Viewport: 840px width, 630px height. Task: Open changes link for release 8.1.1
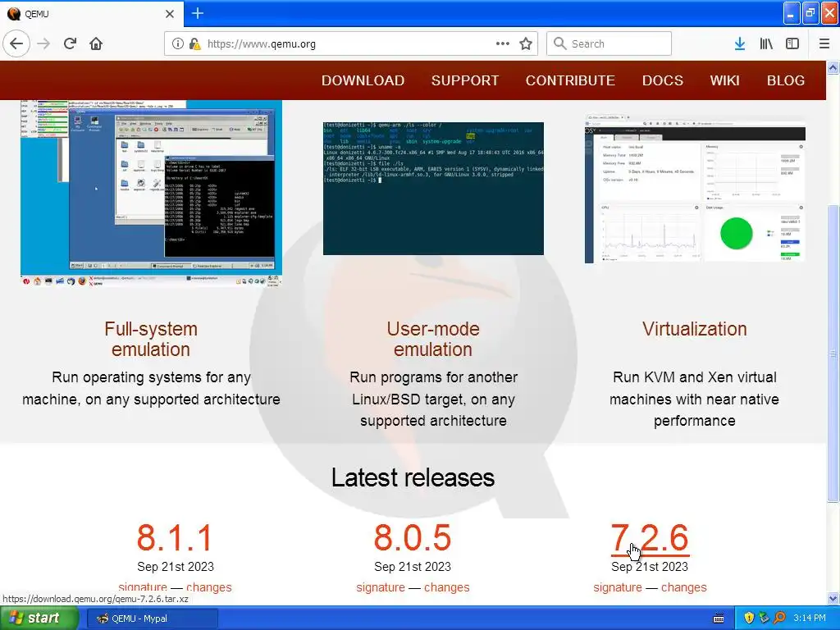209,587
